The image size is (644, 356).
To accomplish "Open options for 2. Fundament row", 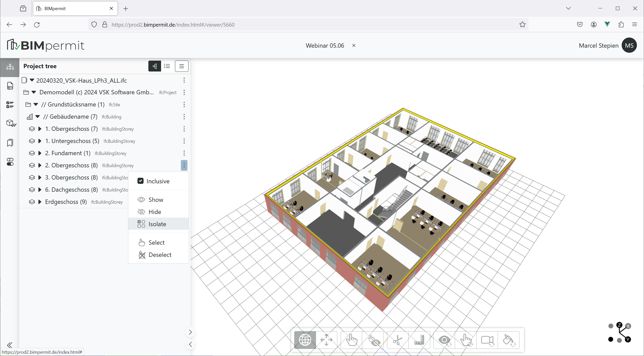I will point(184,153).
